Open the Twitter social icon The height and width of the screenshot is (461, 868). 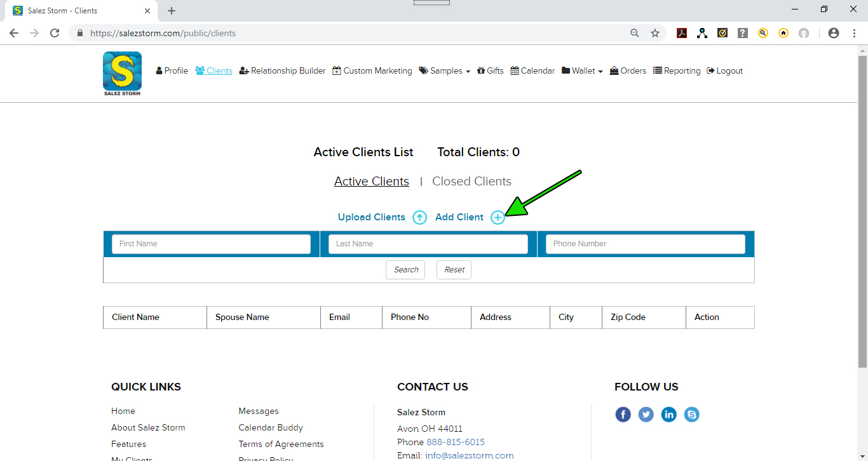click(646, 415)
